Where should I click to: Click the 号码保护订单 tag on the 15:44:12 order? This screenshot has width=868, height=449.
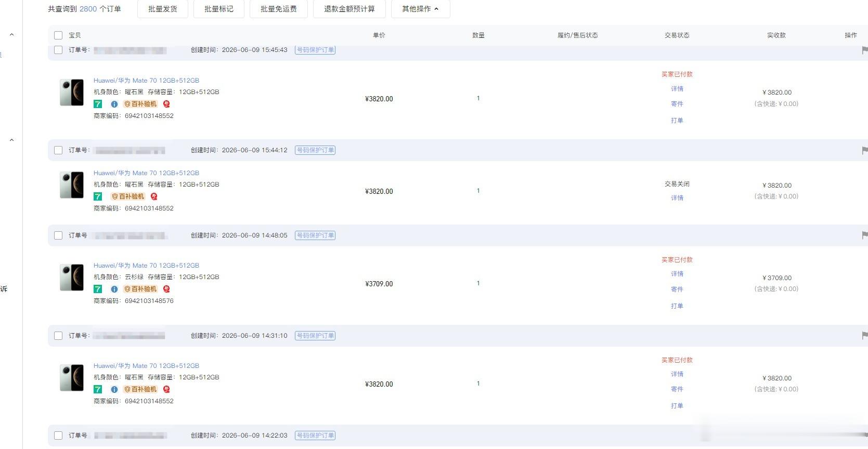point(315,150)
